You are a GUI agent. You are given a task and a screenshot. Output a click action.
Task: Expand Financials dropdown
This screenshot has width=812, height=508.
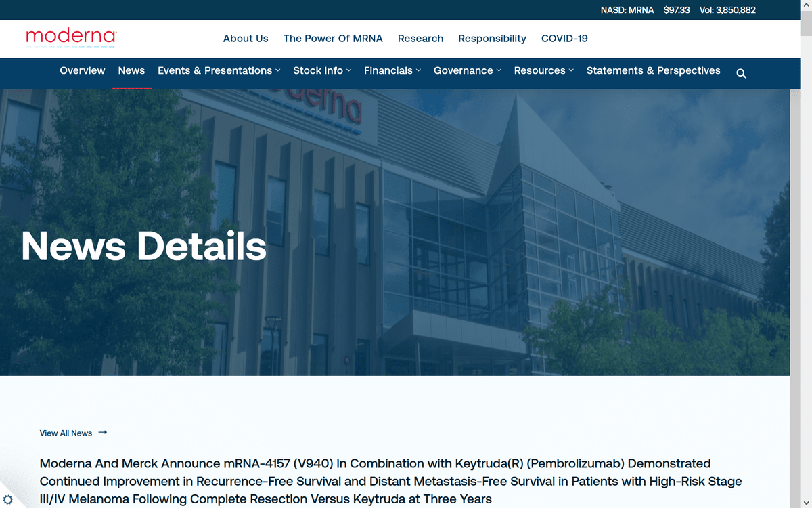[392, 70]
